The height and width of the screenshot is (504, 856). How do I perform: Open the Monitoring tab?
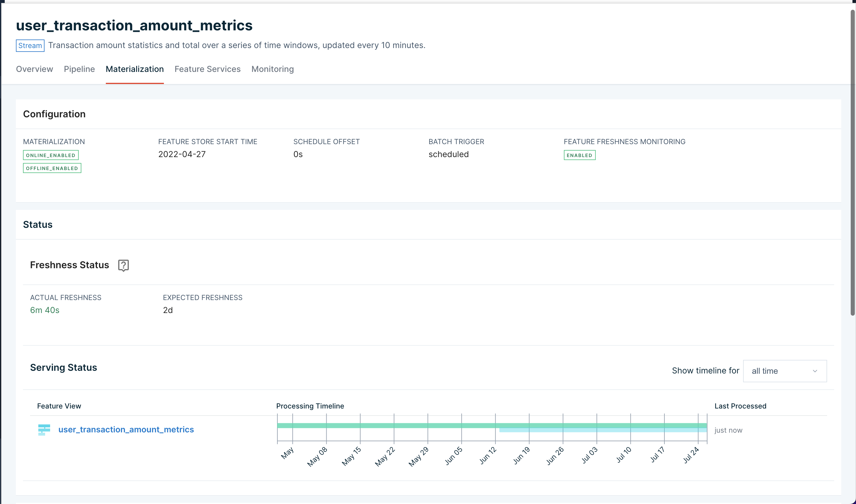pos(273,69)
